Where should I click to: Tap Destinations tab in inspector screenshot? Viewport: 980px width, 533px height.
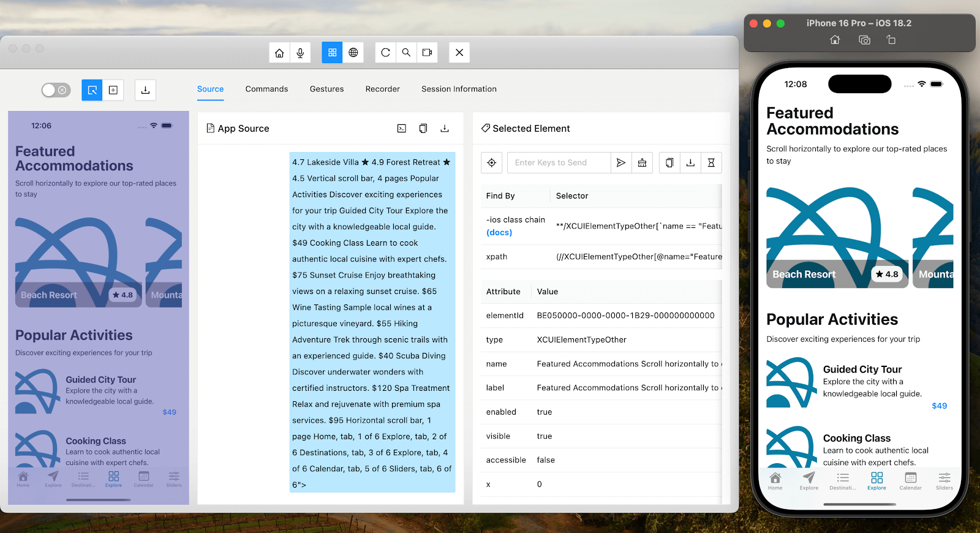coord(83,479)
